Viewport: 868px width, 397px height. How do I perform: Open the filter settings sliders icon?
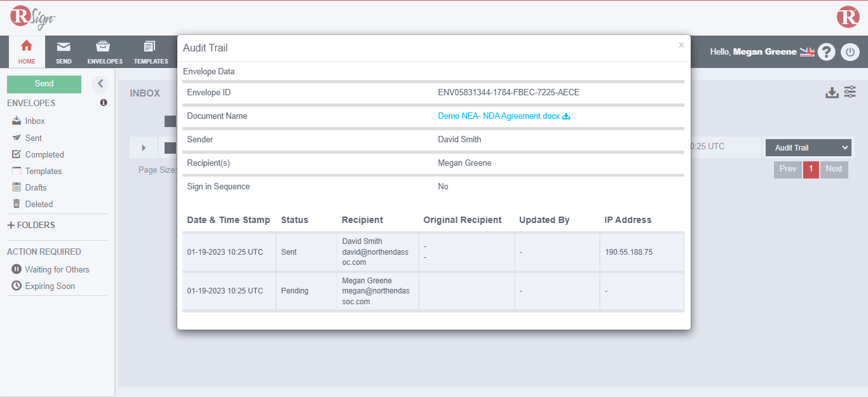(850, 92)
